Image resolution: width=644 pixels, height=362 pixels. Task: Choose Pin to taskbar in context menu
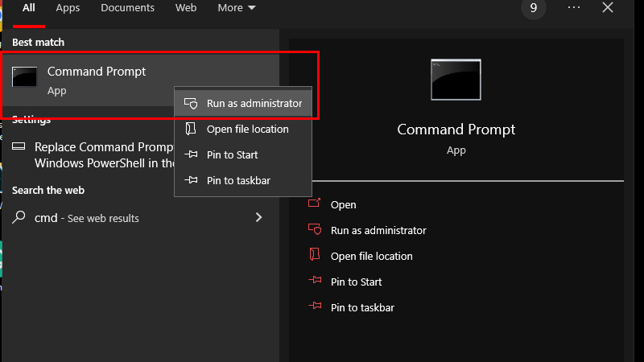click(243, 180)
